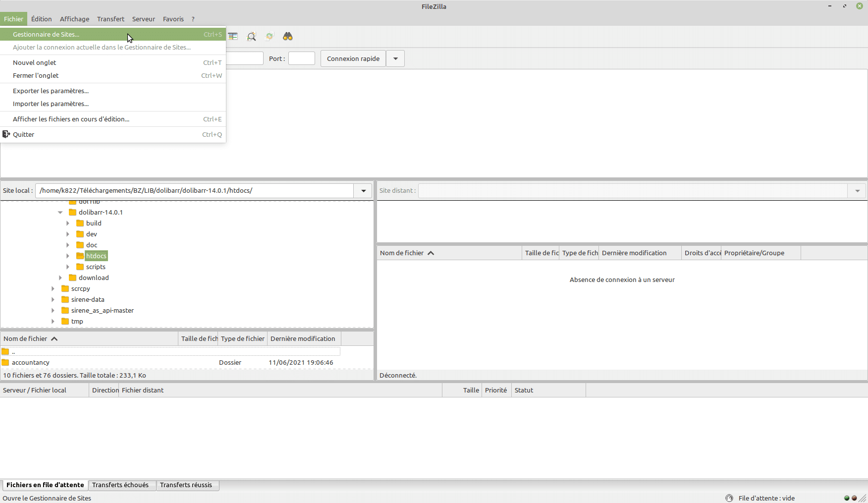
Task: Open the Serveur menu
Action: coord(144,19)
